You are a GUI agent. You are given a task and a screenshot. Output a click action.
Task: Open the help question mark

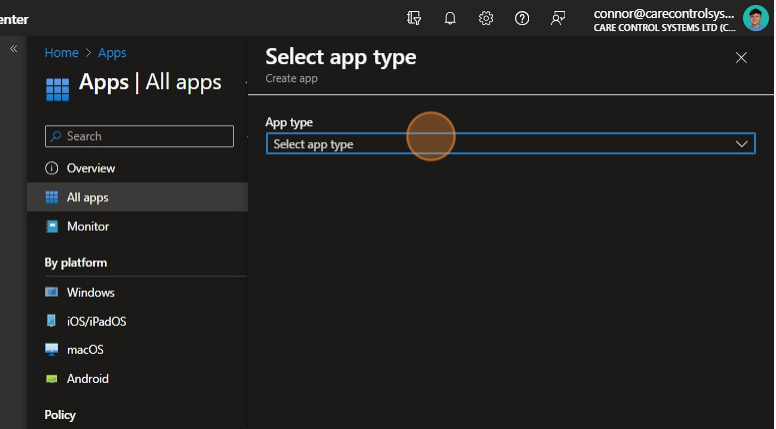click(522, 18)
